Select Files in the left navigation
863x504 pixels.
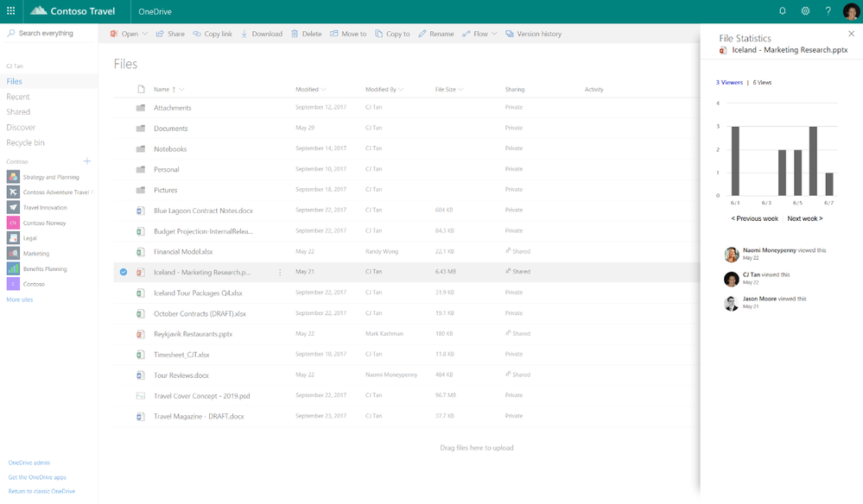(49, 81)
